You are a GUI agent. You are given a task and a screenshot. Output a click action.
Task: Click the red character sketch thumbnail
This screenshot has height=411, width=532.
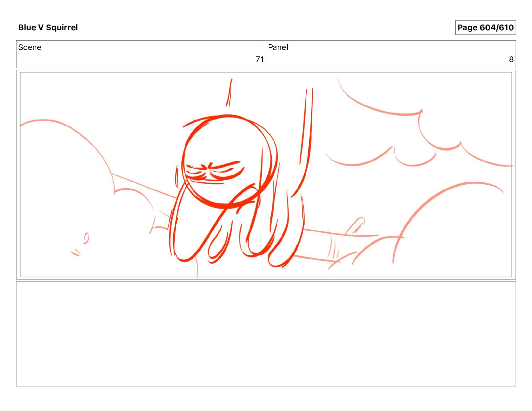pyautogui.click(x=266, y=175)
